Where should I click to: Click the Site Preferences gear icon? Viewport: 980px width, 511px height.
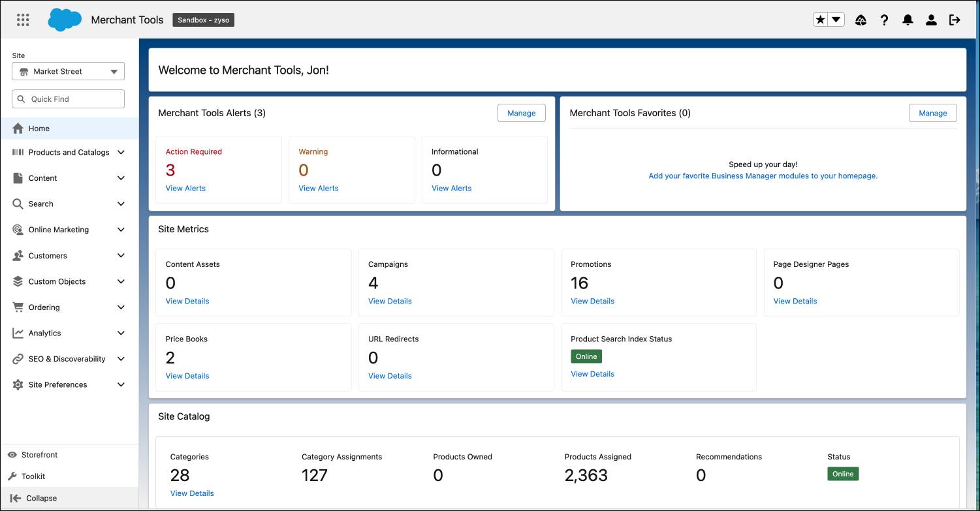click(18, 385)
